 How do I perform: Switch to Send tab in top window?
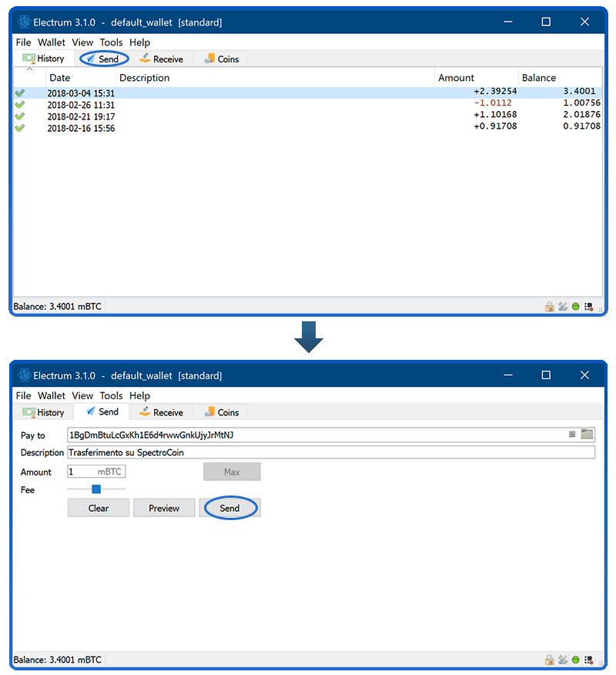104,59
